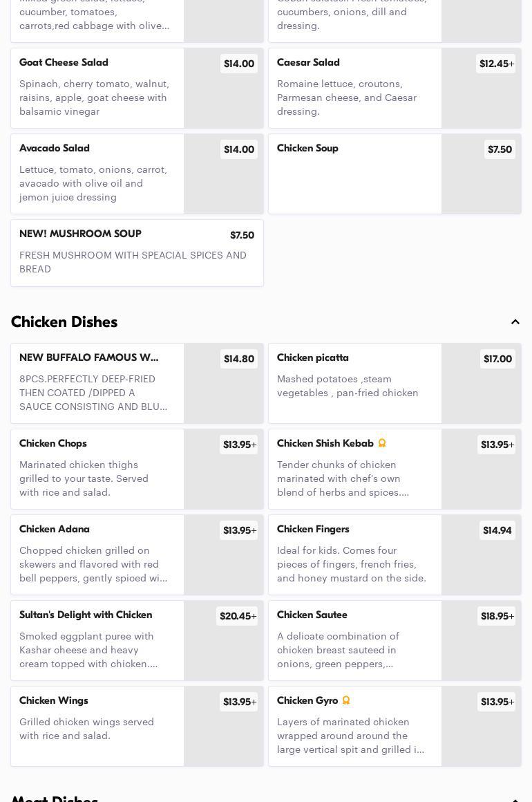Image resolution: width=532 pixels, height=802 pixels.
Task: Open the Chicken Chops item
Action: click(x=97, y=469)
